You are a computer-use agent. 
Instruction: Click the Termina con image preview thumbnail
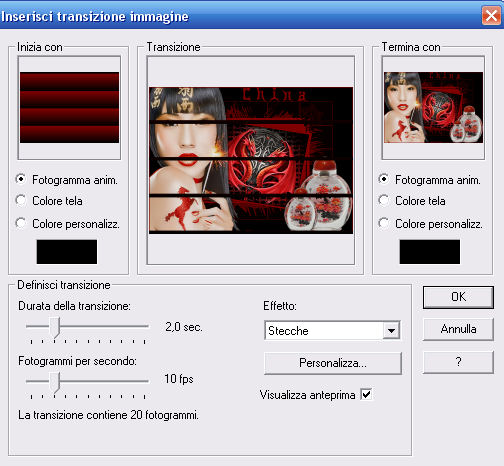coord(433,107)
